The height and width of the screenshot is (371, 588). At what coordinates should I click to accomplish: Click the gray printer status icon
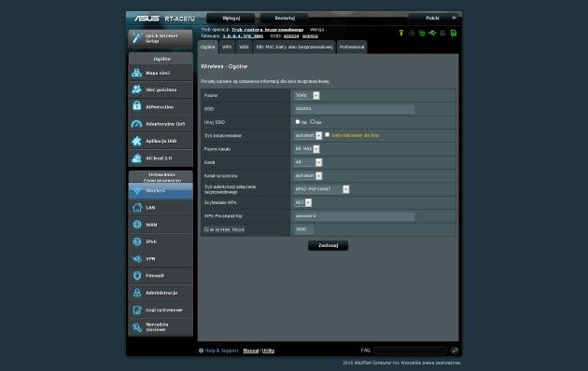(443, 33)
